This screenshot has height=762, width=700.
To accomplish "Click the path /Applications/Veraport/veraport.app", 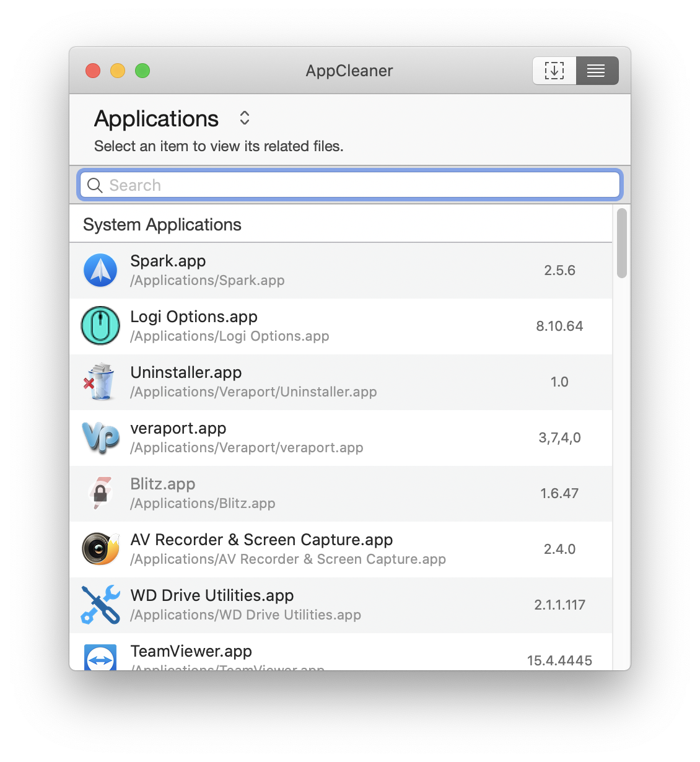I will [x=247, y=447].
